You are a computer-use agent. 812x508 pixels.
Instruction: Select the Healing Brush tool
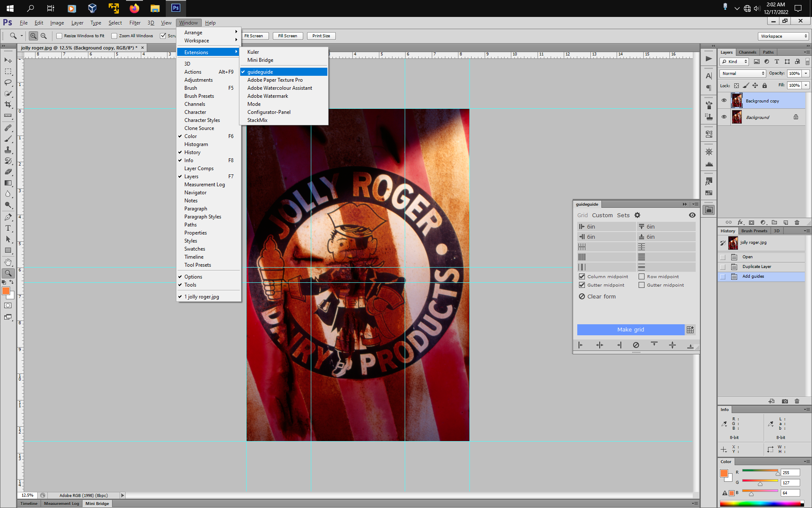click(8, 128)
